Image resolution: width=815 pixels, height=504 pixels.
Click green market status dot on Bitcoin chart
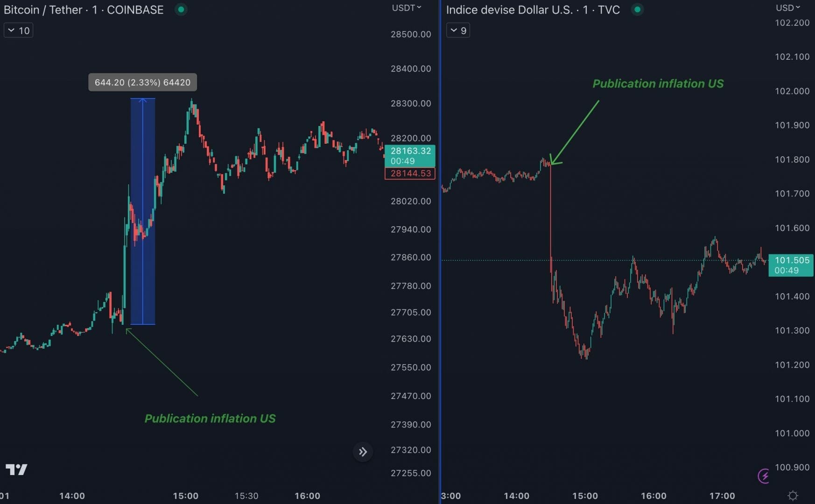tap(181, 10)
